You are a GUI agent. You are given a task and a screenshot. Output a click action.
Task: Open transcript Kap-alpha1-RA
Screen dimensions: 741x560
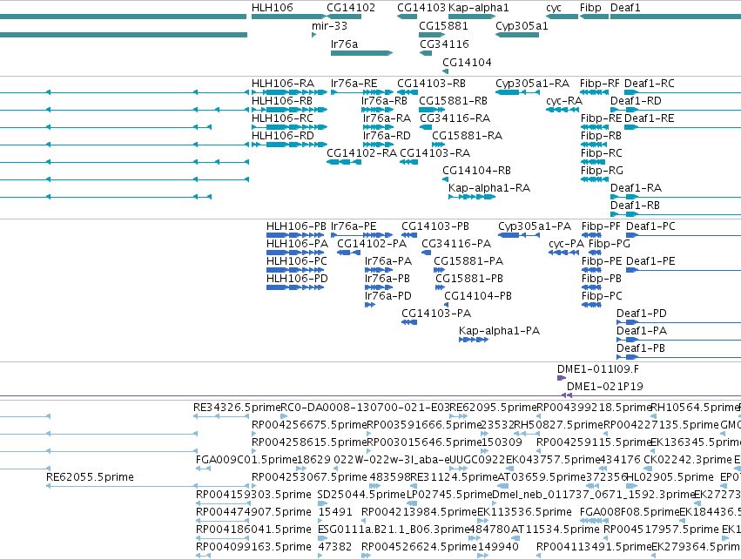coord(489,189)
